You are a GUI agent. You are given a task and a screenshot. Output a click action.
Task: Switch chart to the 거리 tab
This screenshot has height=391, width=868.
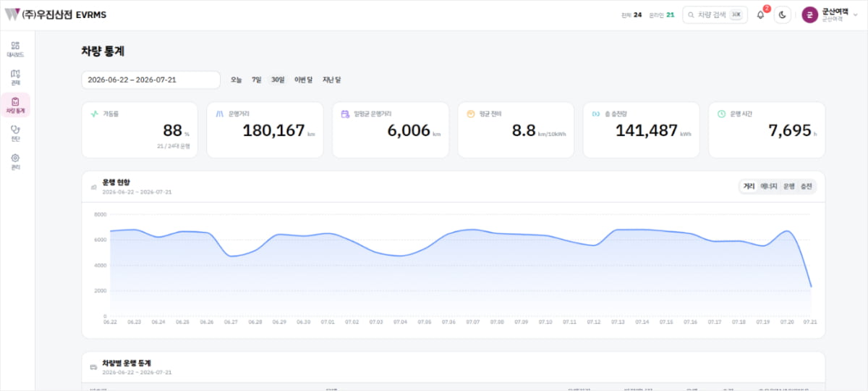pos(749,186)
